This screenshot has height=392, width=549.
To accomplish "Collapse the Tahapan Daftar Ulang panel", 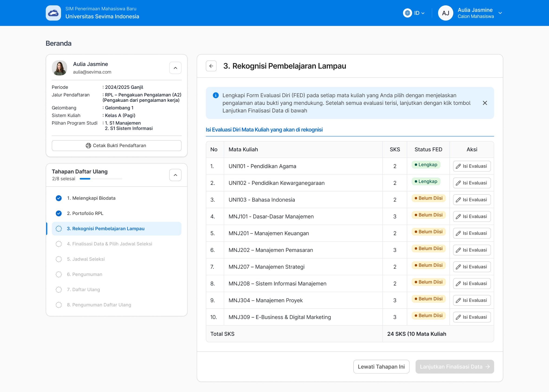I will tap(175, 175).
